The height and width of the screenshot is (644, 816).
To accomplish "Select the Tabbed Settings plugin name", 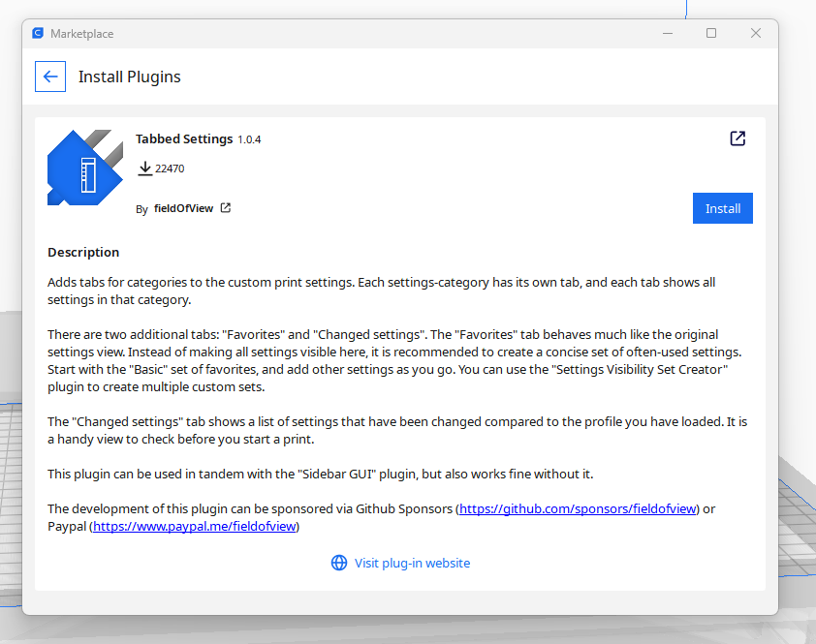I will 184,138.
